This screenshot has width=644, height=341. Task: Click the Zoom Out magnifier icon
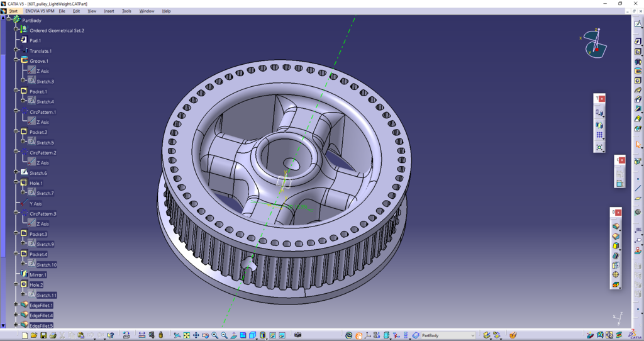[x=225, y=335]
